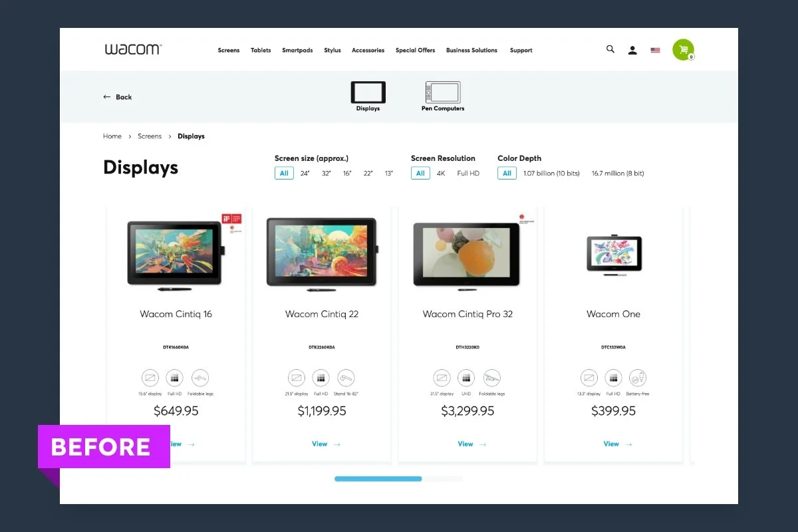View the Wacom One product
The height and width of the screenshot is (532, 798).
[618, 444]
